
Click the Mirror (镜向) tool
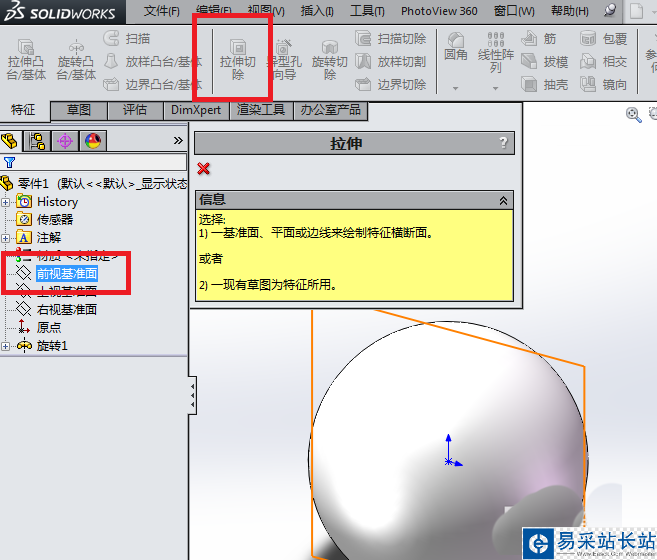(603, 84)
